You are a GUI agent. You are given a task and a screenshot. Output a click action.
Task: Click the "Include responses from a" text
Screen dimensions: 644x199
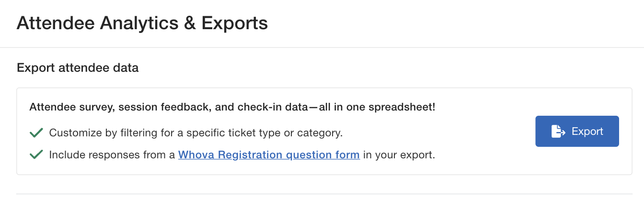112,155
